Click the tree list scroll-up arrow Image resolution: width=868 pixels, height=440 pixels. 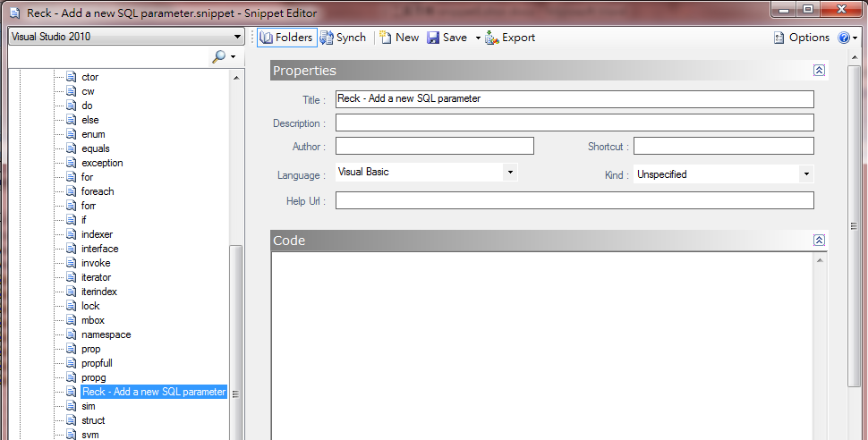coord(236,78)
